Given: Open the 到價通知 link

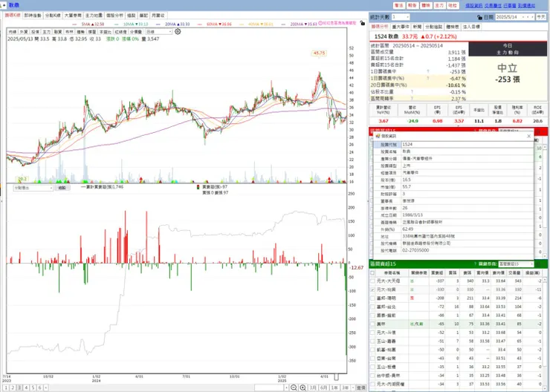Looking at the screenshot, I should [x=526, y=6].
